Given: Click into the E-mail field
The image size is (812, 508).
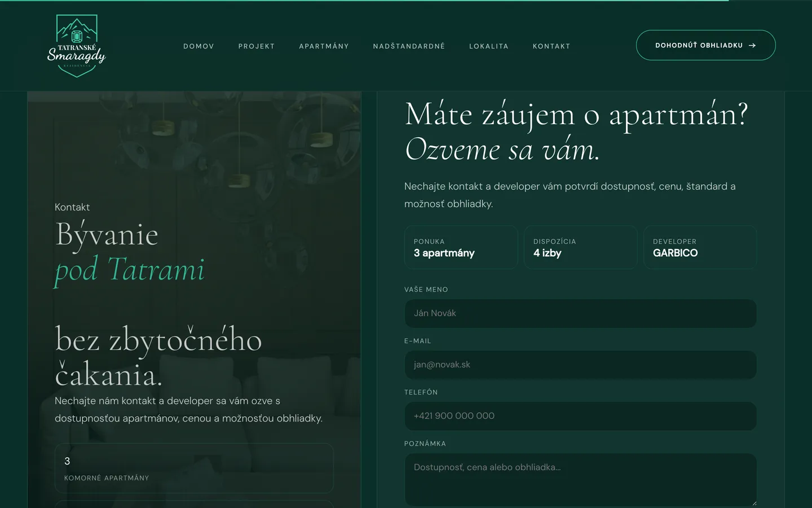Looking at the screenshot, I should (580, 365).
